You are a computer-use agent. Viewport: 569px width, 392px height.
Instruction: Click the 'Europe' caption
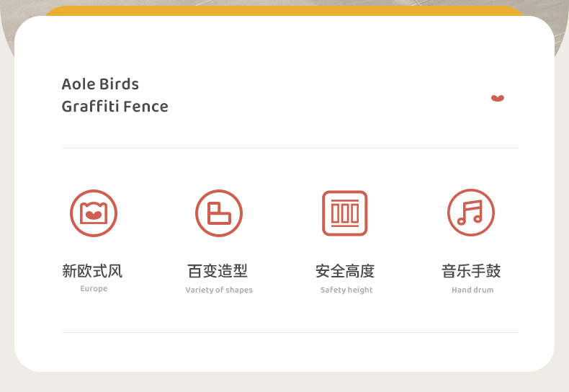click(x=94, y=288)
